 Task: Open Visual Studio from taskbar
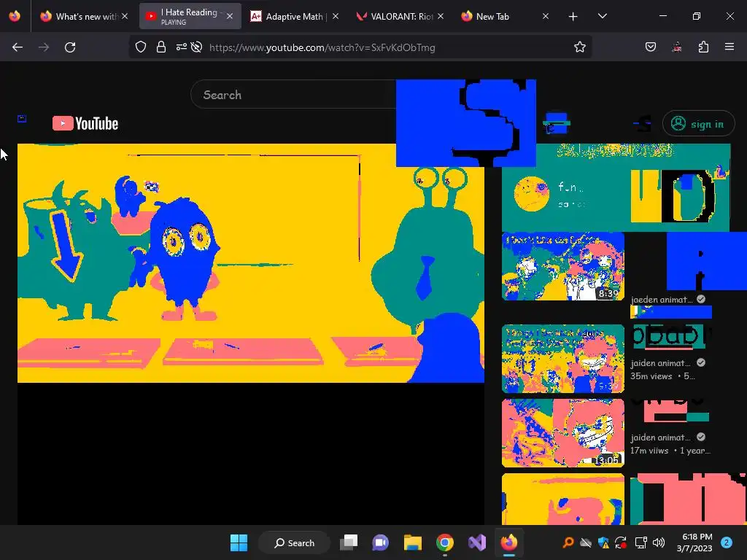click(476, 542)
